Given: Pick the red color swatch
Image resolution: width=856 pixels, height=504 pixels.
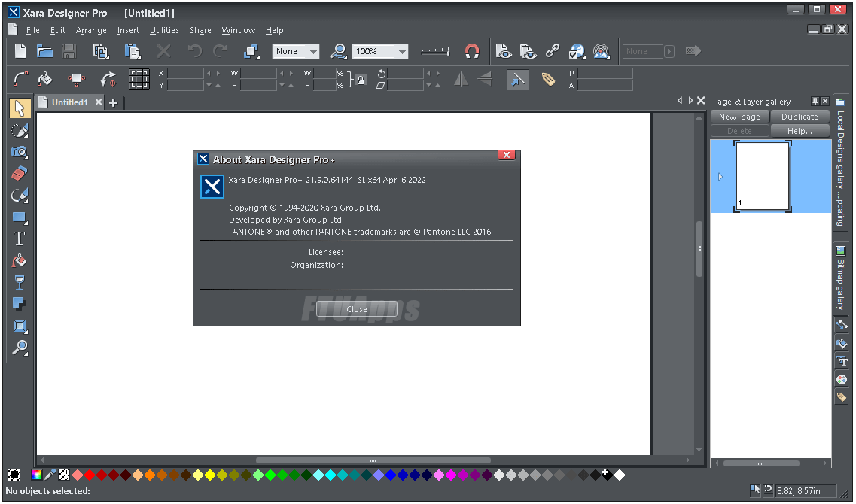Looking at the screenshot, I should click(90, 475).
